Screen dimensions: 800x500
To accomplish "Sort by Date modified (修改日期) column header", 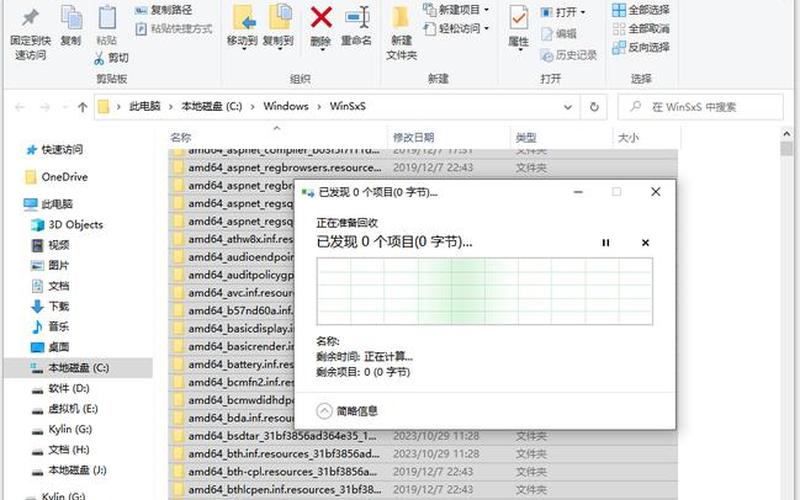I will tap(413, 137).
